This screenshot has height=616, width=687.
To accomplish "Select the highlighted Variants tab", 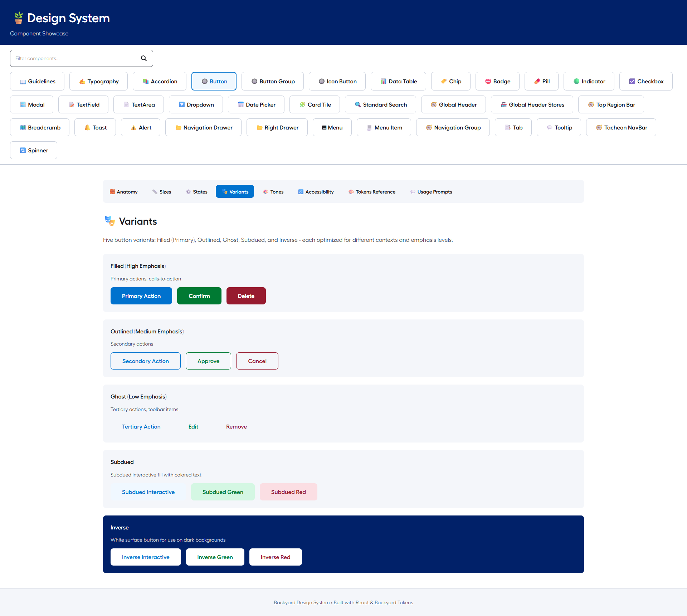I will click(235, 192).
